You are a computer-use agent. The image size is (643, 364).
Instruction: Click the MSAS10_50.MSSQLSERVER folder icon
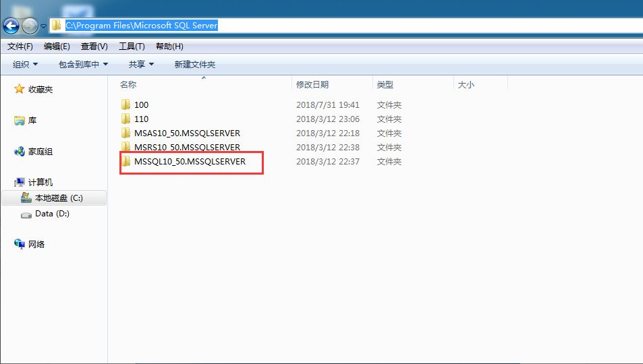click(126, 133)
